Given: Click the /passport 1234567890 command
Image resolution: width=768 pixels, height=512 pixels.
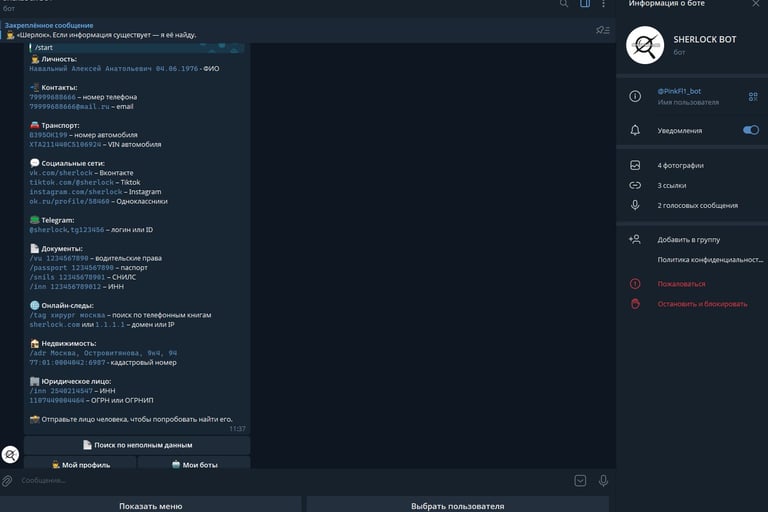Looking at the screenshot, I should pyautogui.click(x=72, y=268).
